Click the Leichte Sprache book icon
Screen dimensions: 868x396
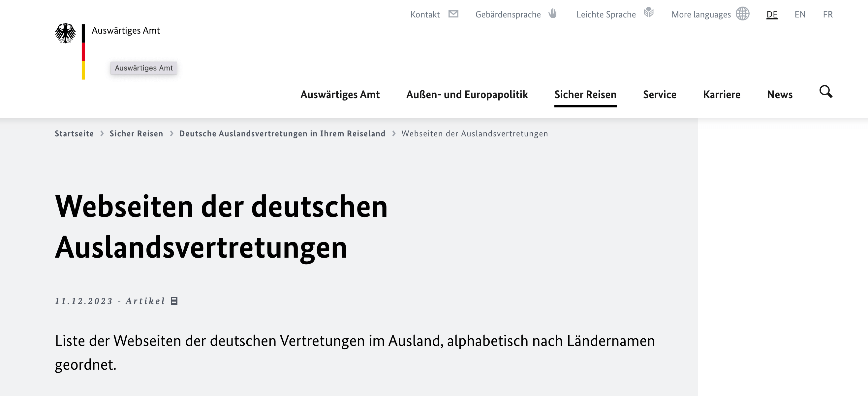(x=648, y=13)
